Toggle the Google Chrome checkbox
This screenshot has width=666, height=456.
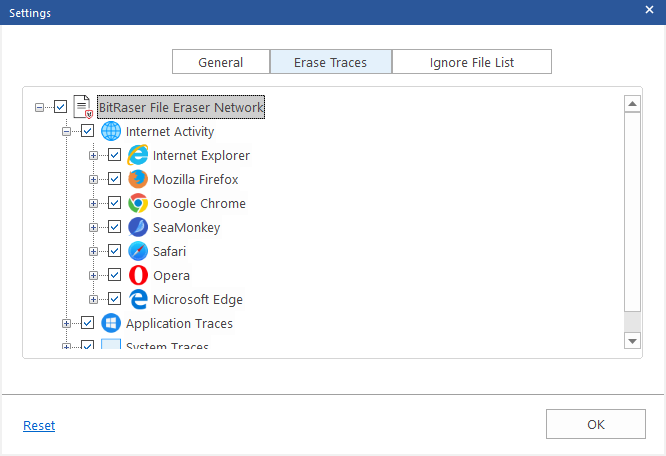tap(114, 203)
